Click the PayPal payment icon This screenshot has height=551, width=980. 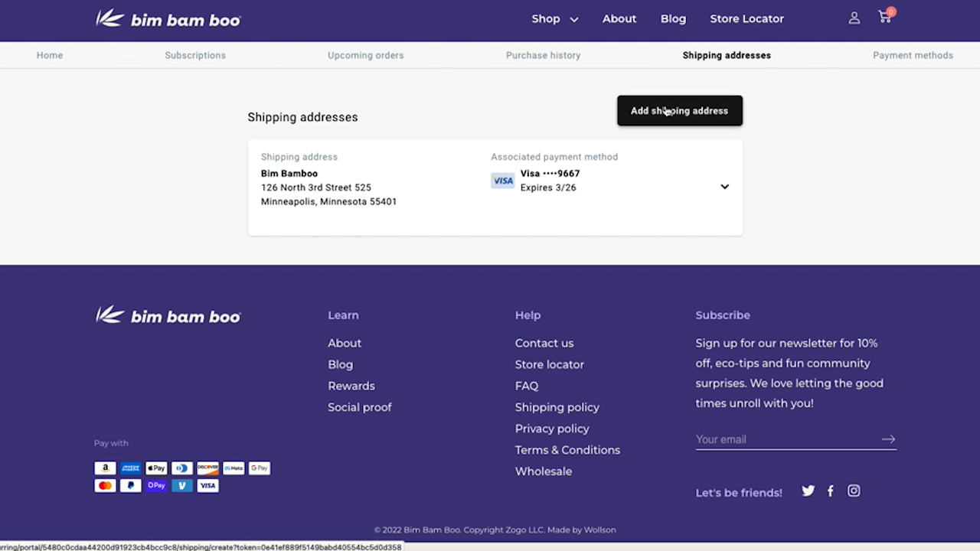coord(131,485)
